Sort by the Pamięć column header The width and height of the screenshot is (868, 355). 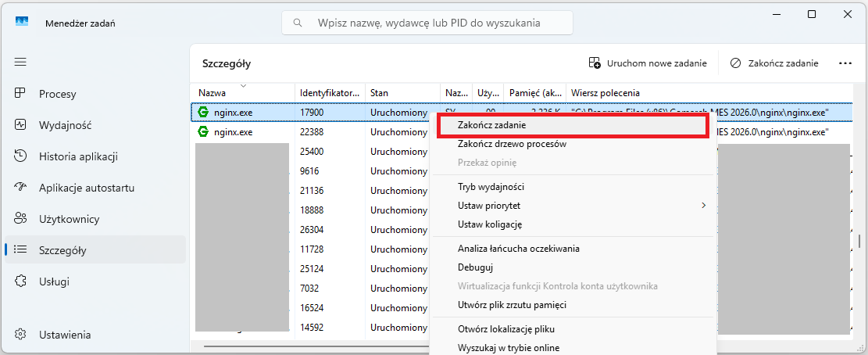click(x=534, y=92)
